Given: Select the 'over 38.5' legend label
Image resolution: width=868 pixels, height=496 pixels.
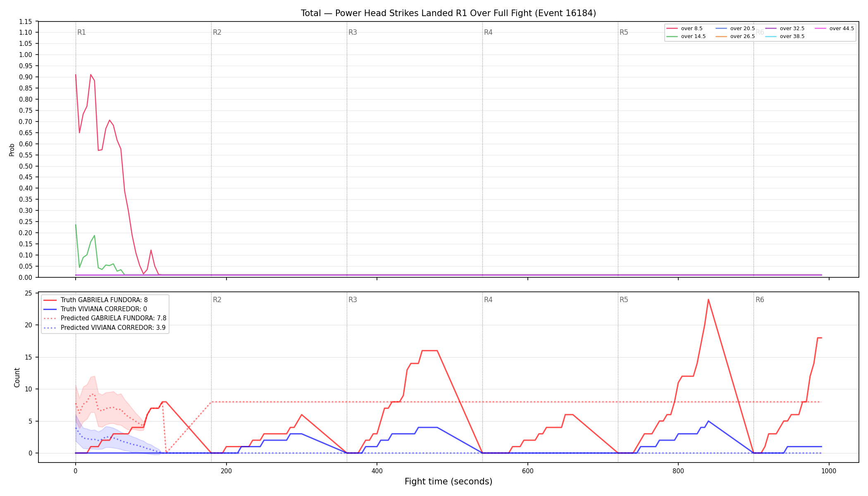Looking at the screenshot, I should (792, 36).
